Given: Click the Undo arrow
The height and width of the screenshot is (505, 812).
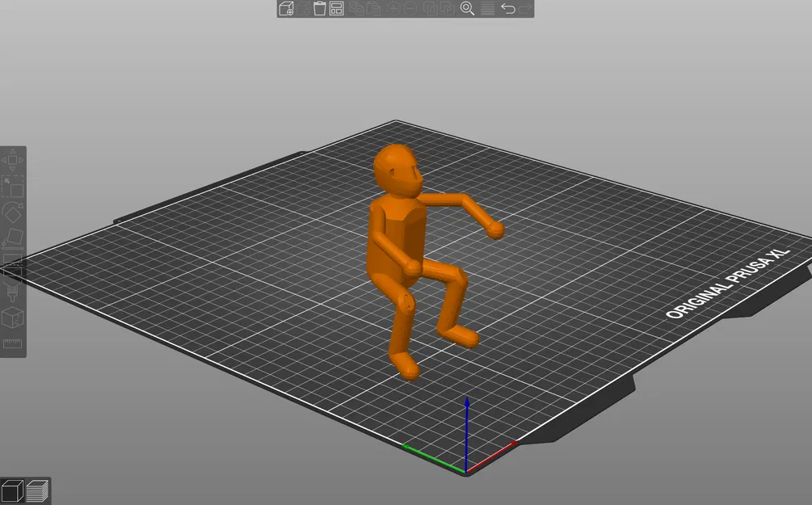Looking at the screenshot, I should [x=508, y=8].
